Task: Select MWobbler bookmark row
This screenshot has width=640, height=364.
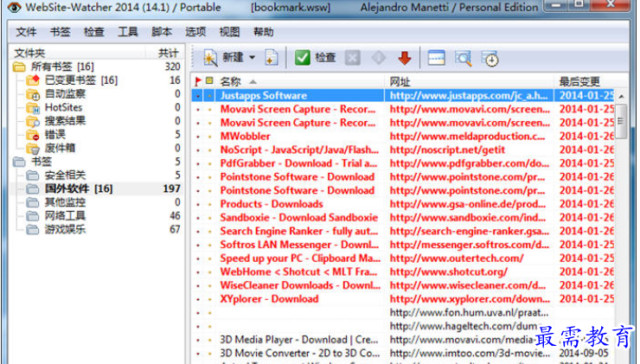Action: pos(403,137)
